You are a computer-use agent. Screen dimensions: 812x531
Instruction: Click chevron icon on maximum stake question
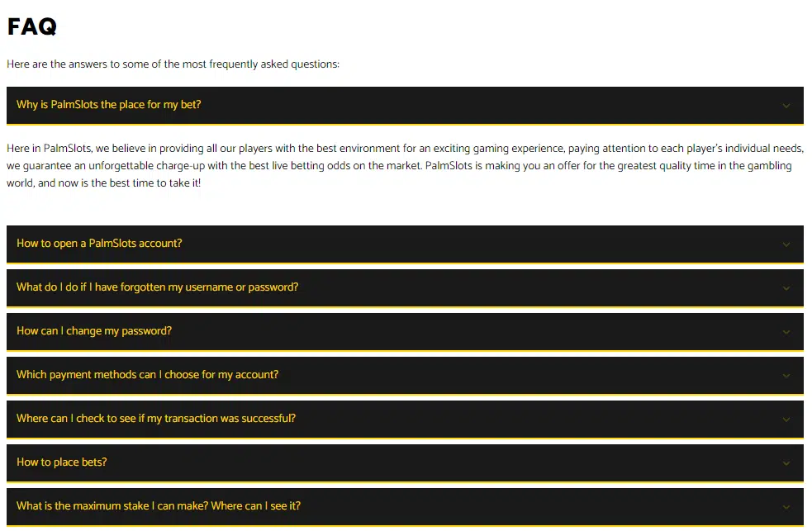point(786,507)
